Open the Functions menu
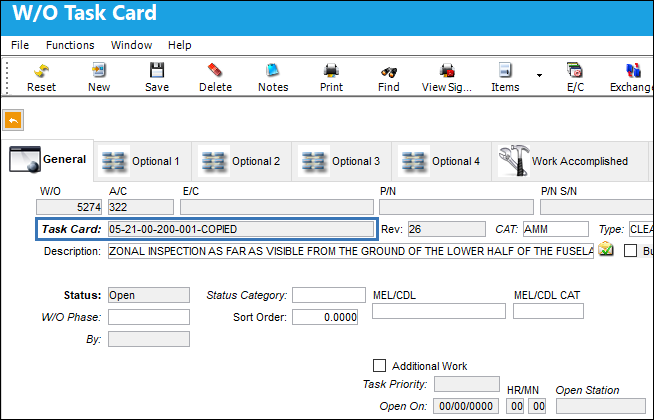Screen dimensions: 654x420 [70, 45]
